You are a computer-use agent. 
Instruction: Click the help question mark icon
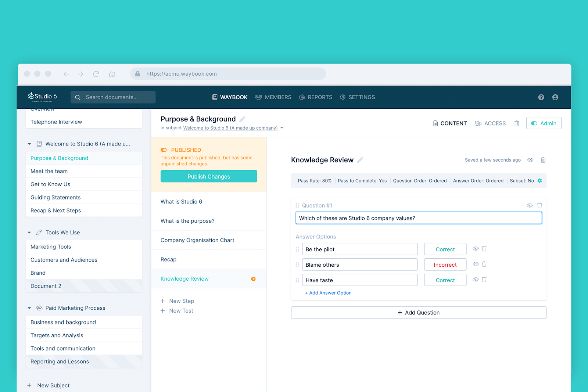[x=541, y=97]
